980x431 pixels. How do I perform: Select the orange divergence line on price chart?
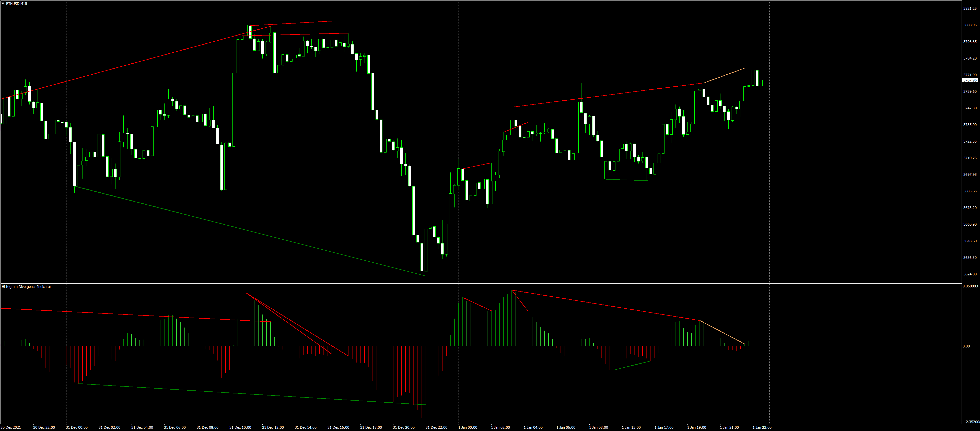(x=724, y=75)
